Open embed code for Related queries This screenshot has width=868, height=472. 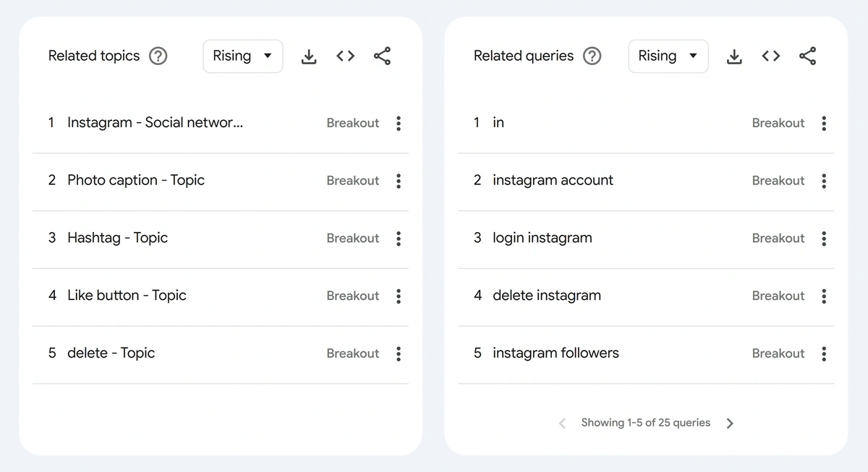click(x=771, y=56)
